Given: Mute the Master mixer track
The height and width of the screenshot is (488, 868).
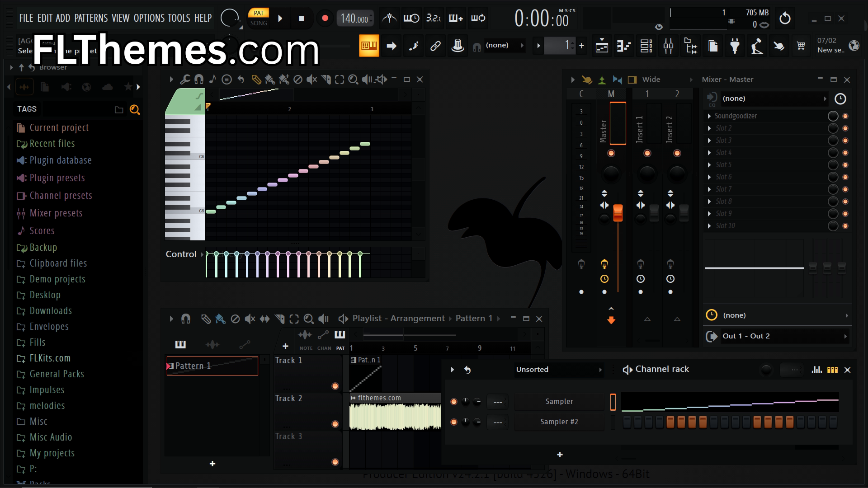Looking at the screenshot, I should coord(611,153).
